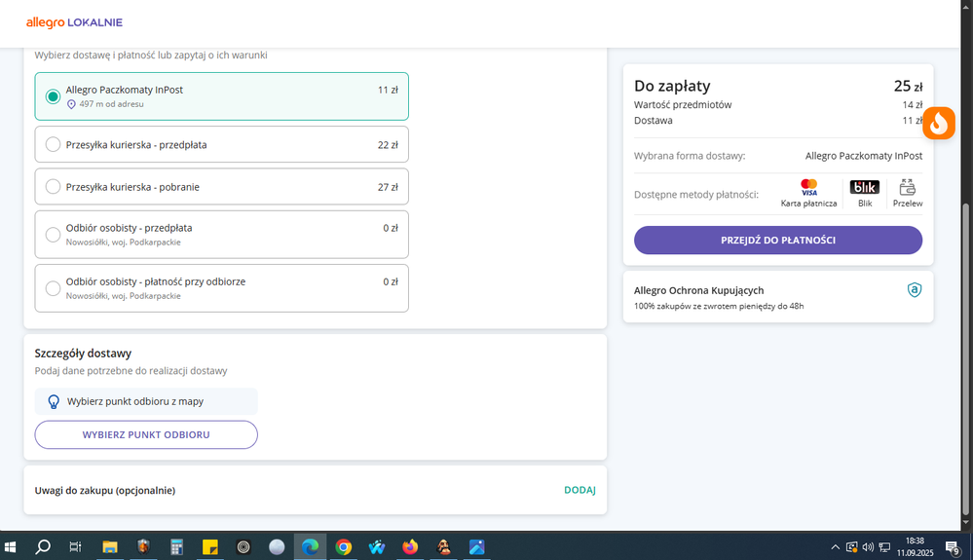The height and width of the screenshot is (560, 973).
Task: Open the Allegro Lokalnie home logo
Action: (x=74, y=22)
